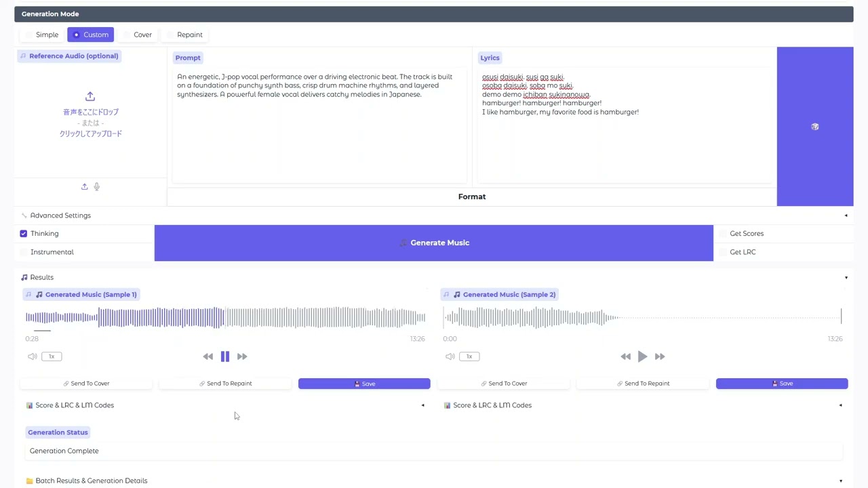The image size is (868, 488).
Task: Save Sample 1 audio
Action: pos(364,384)
